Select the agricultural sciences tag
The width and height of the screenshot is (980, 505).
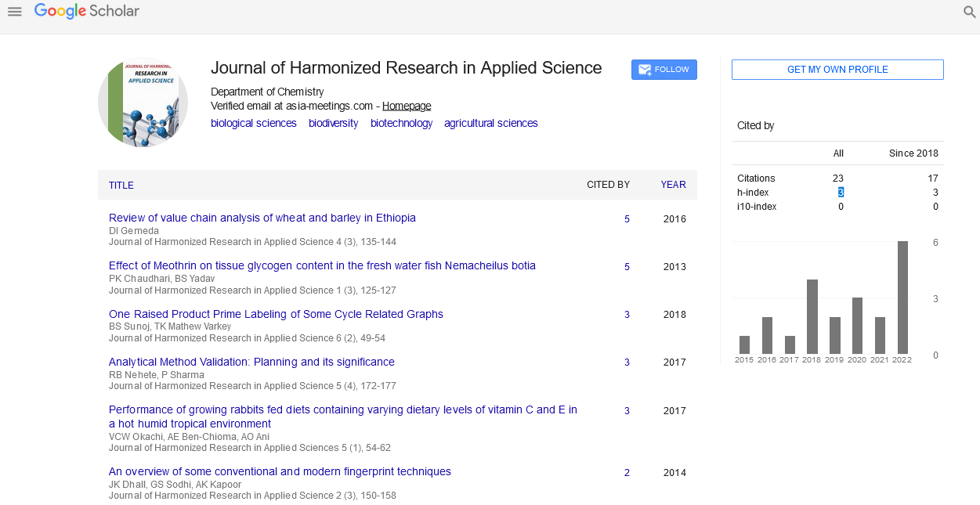coord(490,123)
